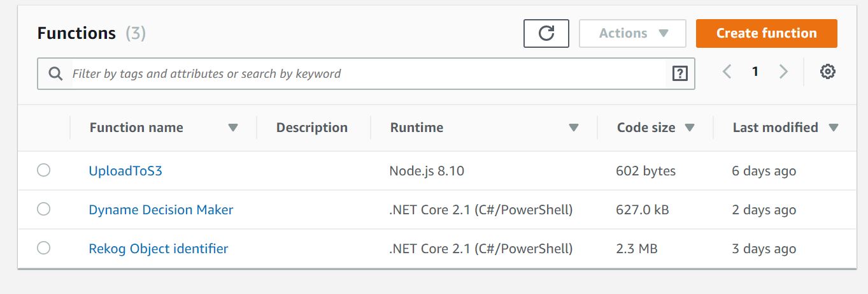Go to previous page arrow
Viewport: 868px width, 294px height.
click(x=727, y=72)
